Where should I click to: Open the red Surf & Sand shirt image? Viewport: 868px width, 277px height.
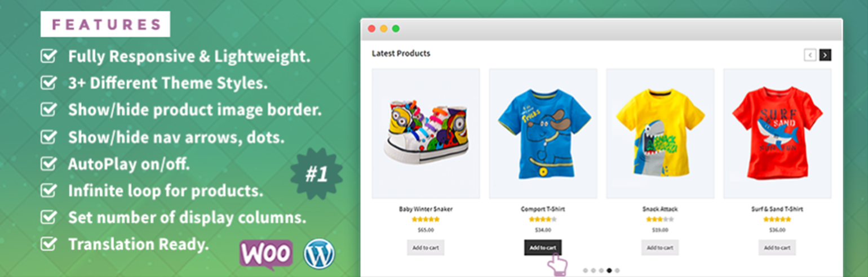[777, 133]
